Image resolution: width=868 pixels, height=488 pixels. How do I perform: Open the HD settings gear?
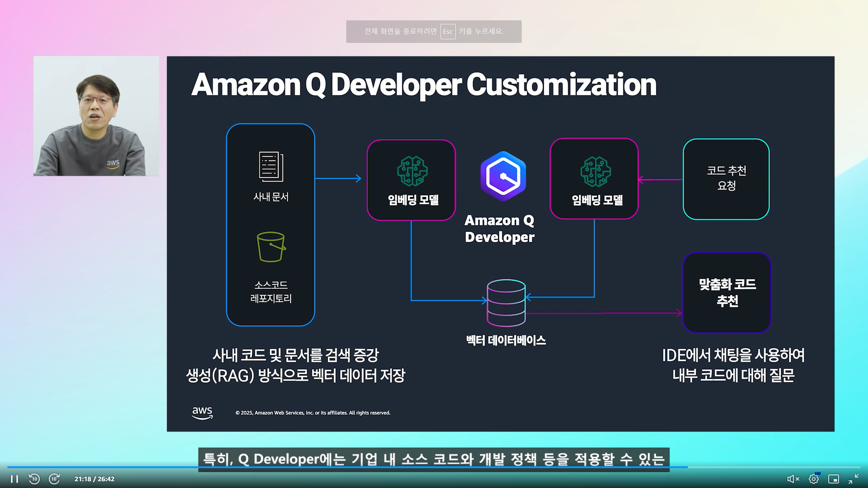tap(814, 479)
